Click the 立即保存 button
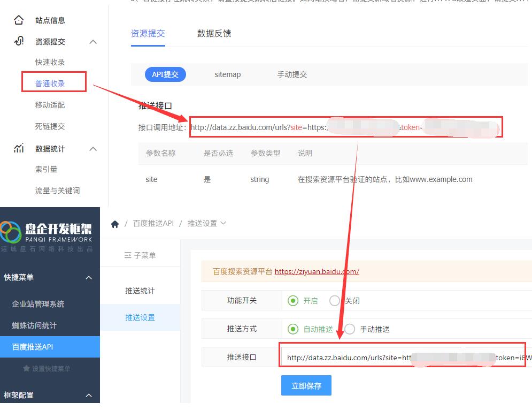 [306, 385]
